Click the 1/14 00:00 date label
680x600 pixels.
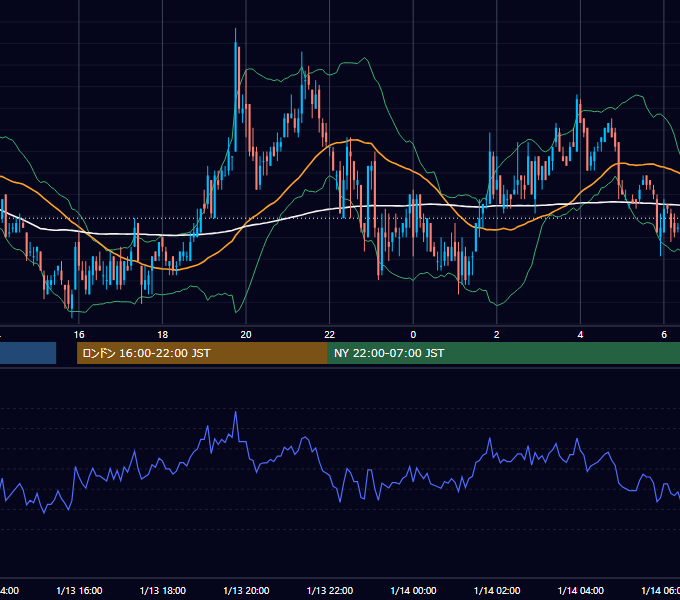413,591
